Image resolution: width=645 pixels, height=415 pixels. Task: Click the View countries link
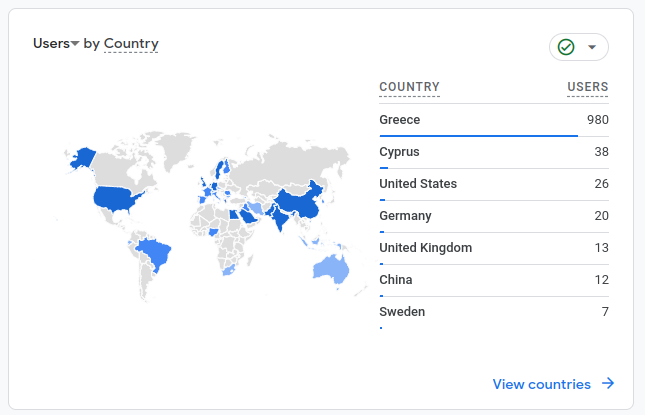[541, 384]
